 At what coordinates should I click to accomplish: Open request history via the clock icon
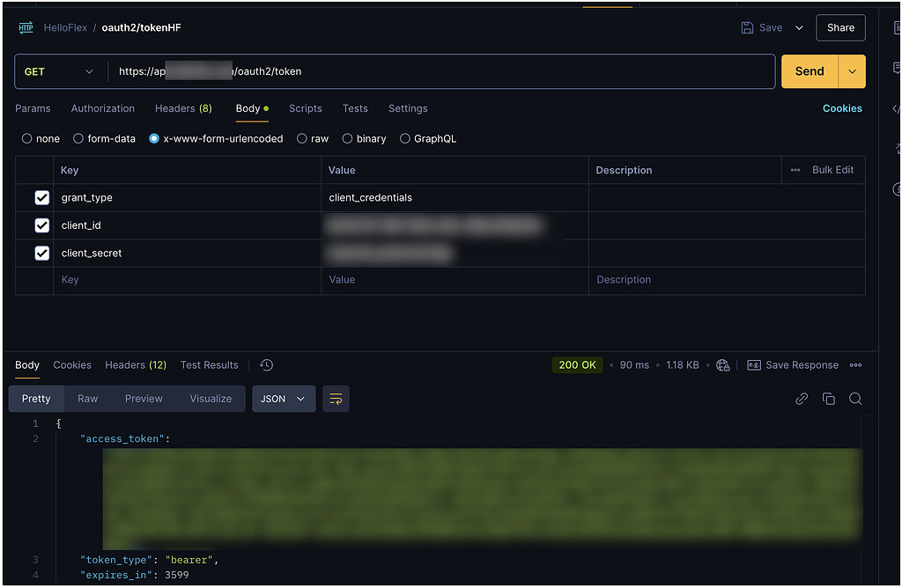(x=266, y=364)
